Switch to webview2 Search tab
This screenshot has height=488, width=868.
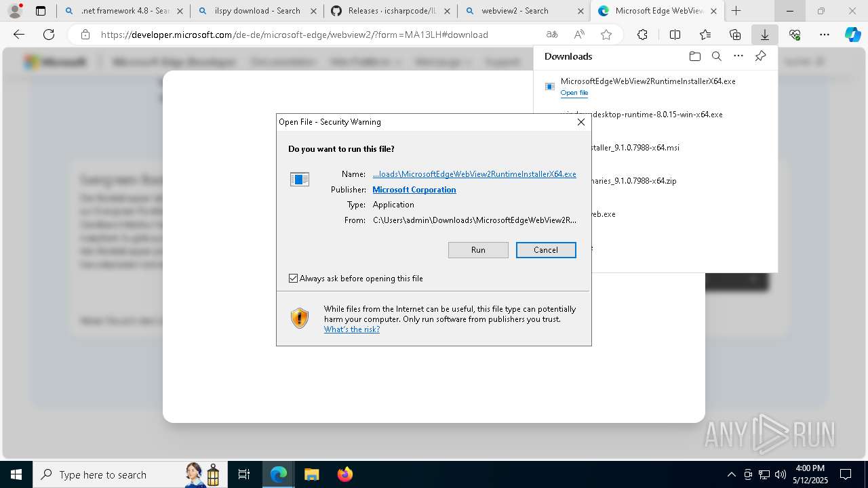[524, 11]
